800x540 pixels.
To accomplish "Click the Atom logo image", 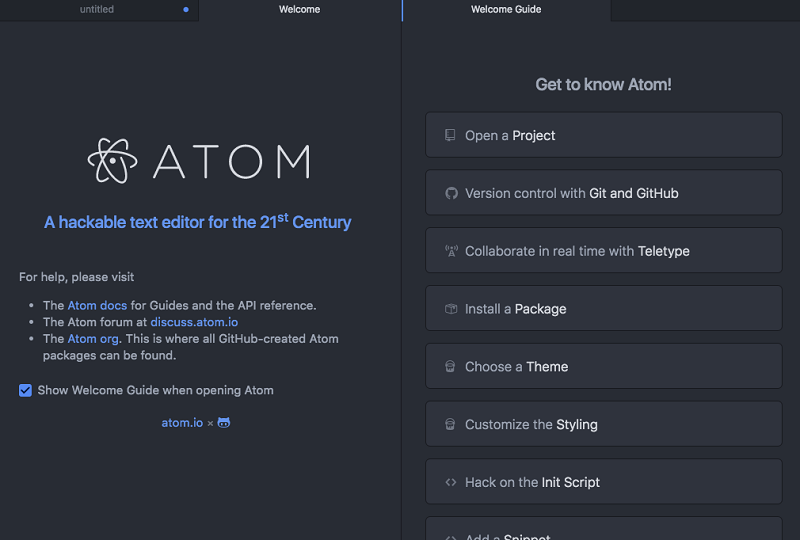I will (x=199, y=161).
